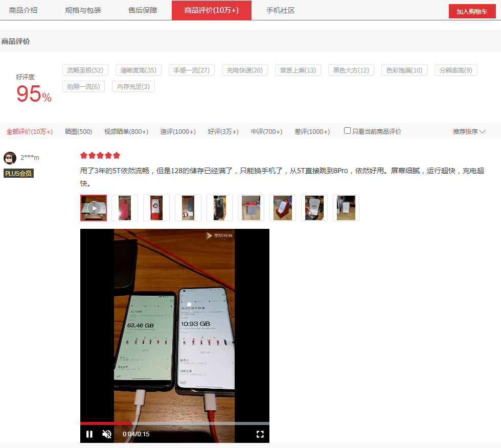This screenshot has height=448, width=501.
Task: Click the reviewer's avatar icon
Action: point(10,158)
